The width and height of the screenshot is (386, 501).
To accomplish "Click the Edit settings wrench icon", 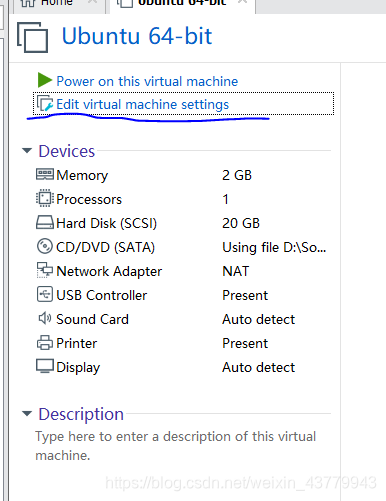I will [45, 104].
